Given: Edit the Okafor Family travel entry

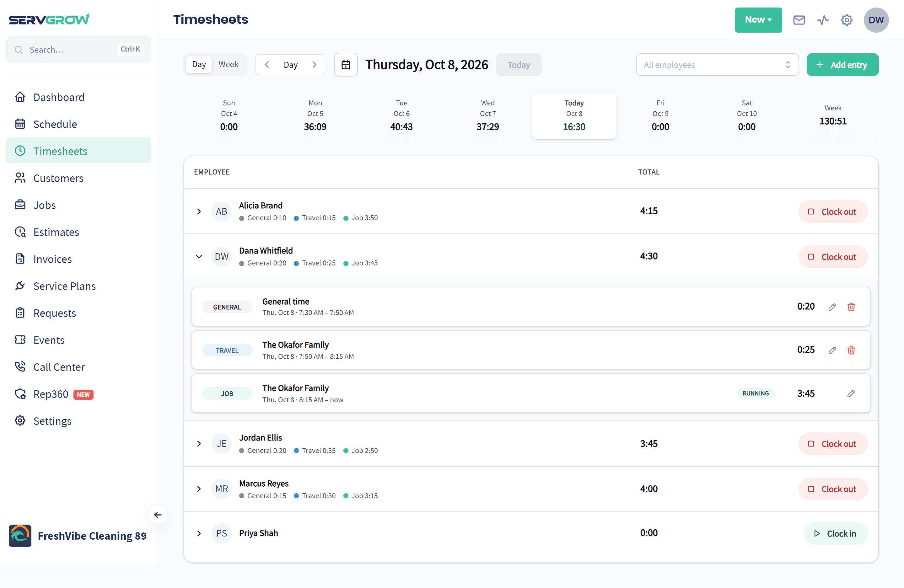Looking at the screenshot, I should [832, 350].
